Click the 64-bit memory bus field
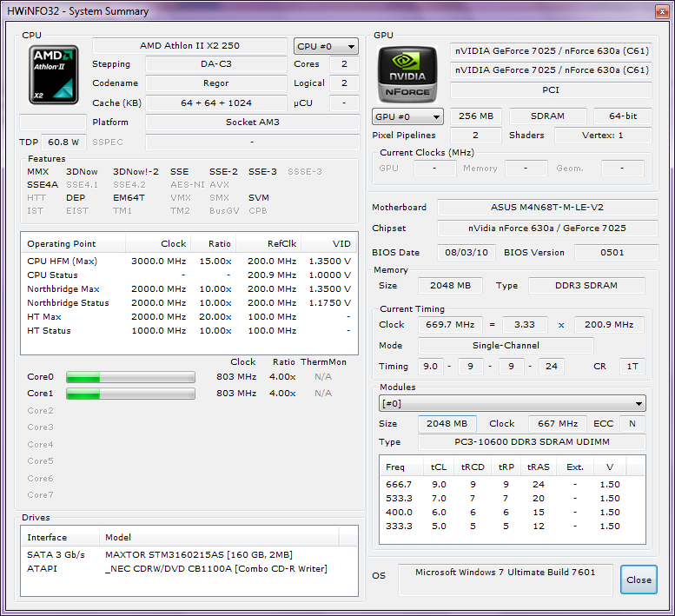 pos(623,116)
